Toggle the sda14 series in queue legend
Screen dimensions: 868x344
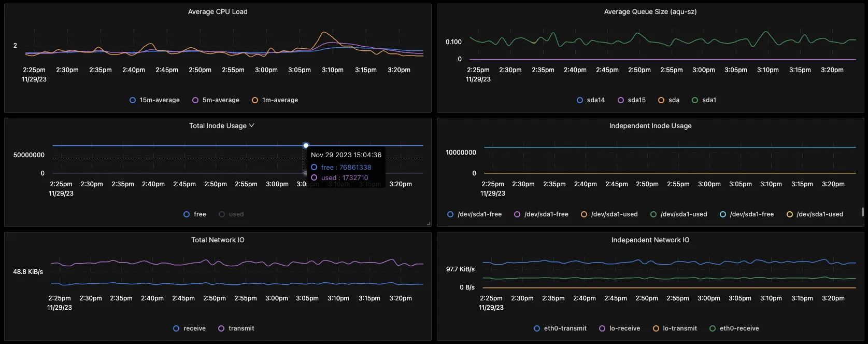click(591, 100)
